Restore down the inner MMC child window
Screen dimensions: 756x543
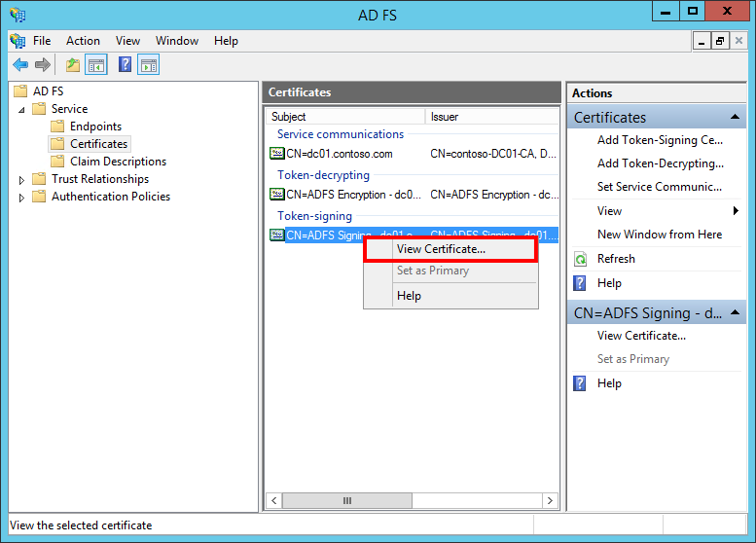click(x=720, y=41)
